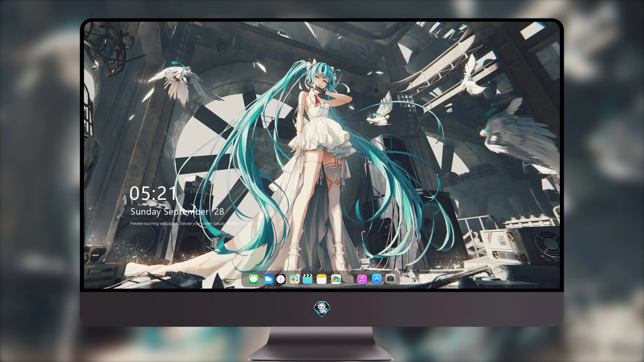Image resolution: width=644 pixels, height=362 pixels.
Task: Click the mascot logo below the screen
Action: (322, 309)
